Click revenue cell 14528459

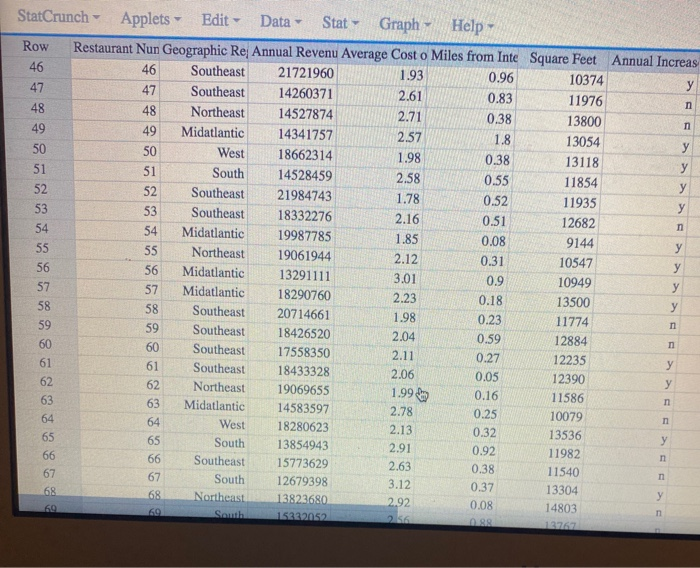tap(304, 175)
